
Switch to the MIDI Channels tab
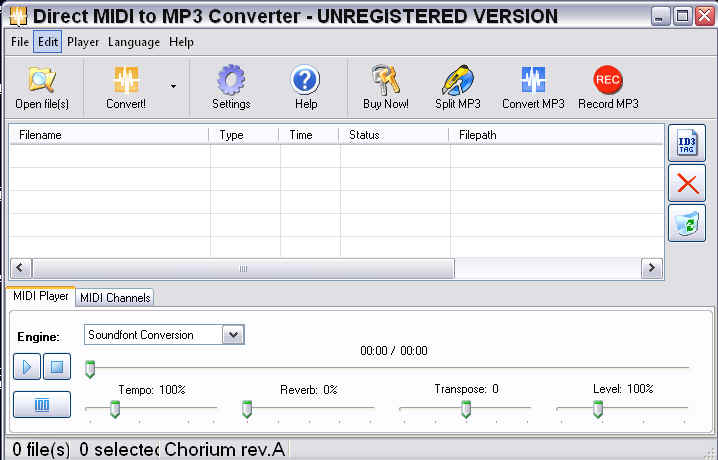click(115, 298)
